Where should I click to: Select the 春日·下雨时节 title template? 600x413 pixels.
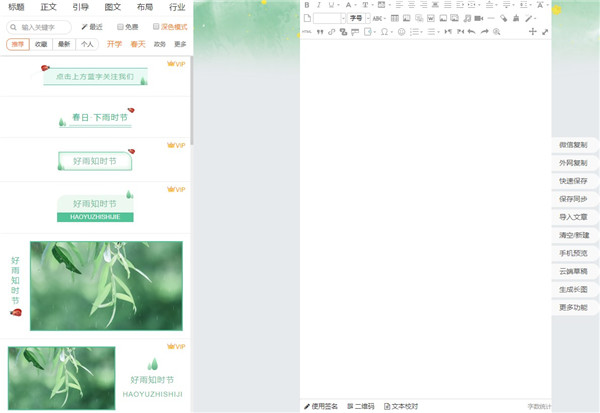click(96, 118)
